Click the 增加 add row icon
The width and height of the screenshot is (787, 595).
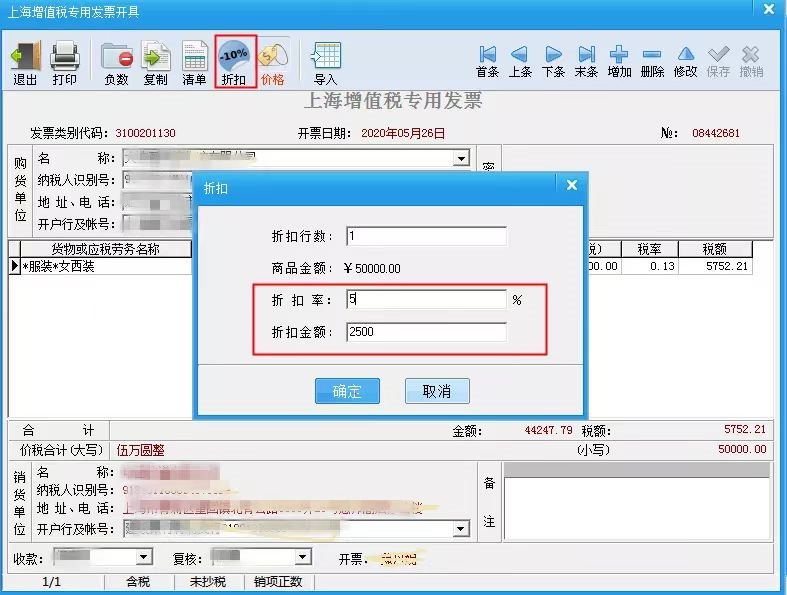(x=619, y=62)
